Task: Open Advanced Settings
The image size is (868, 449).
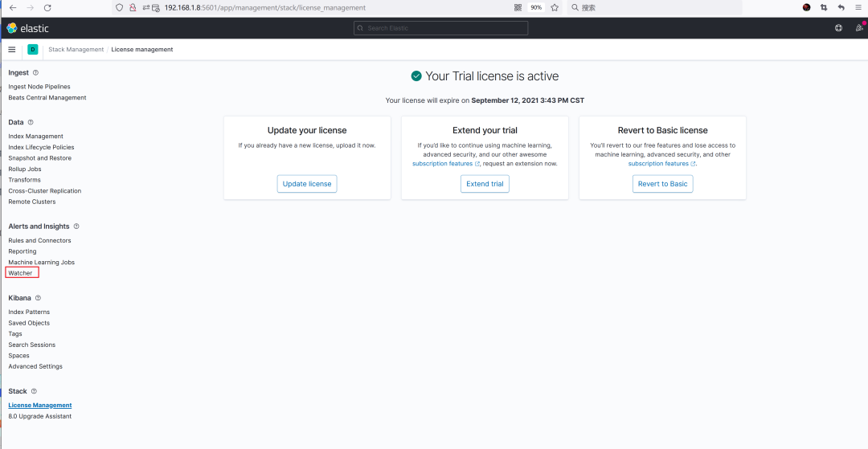Action: pyautogui.click(x=35, y=366)
